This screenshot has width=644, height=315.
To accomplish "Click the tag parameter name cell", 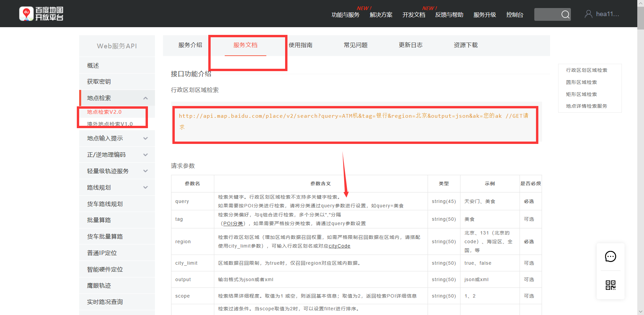I will [x=193, y=219].
